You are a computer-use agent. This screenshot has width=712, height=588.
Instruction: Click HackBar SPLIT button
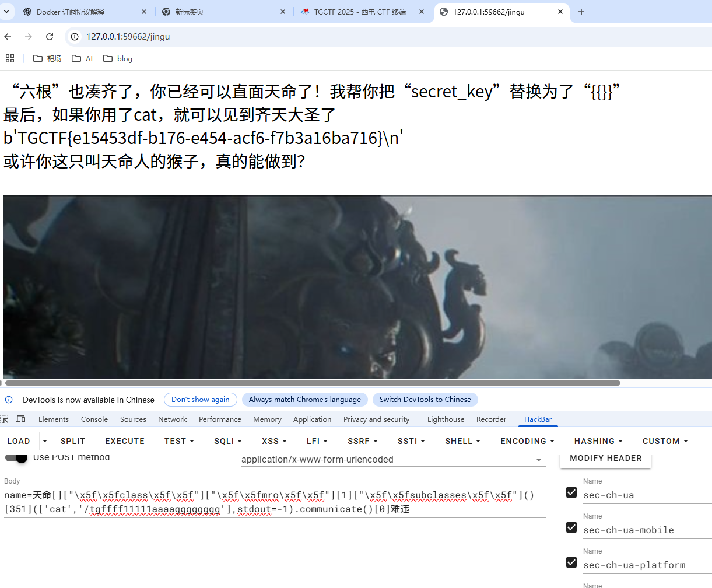click(73, 441)
